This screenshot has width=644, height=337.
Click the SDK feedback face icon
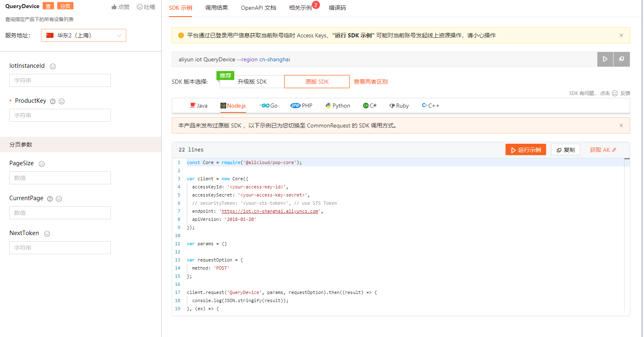click(615, 93)
